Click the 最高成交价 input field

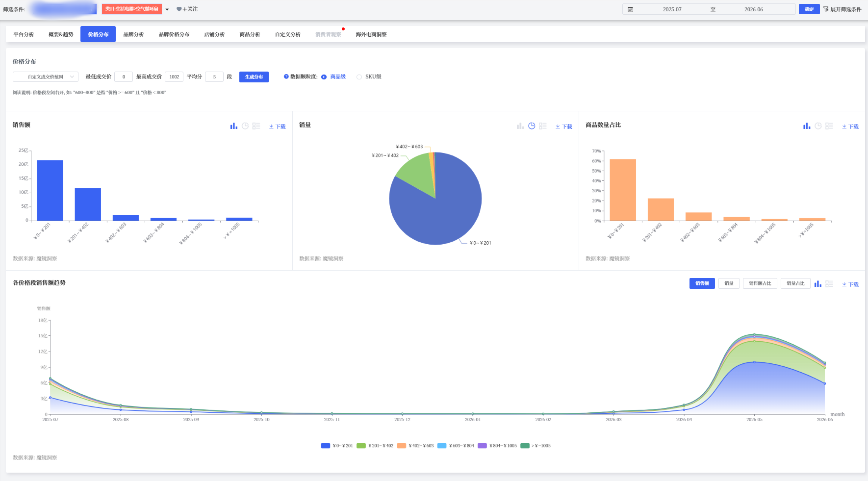174,77
